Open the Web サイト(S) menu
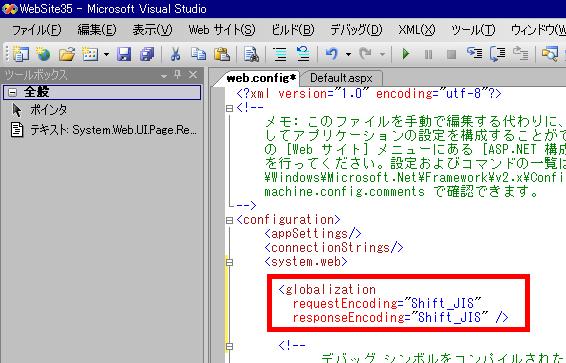The height and width of the screenshot is (363, 566). coord(222,30)
